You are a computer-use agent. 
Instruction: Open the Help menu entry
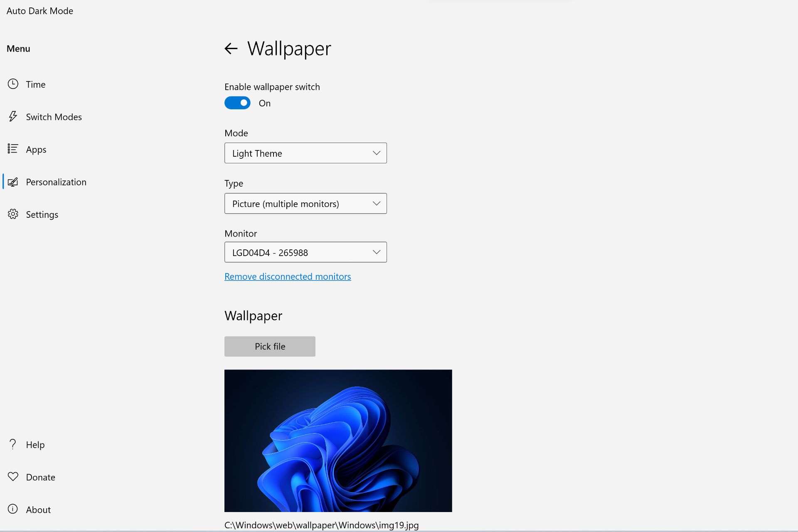point(35,445)
